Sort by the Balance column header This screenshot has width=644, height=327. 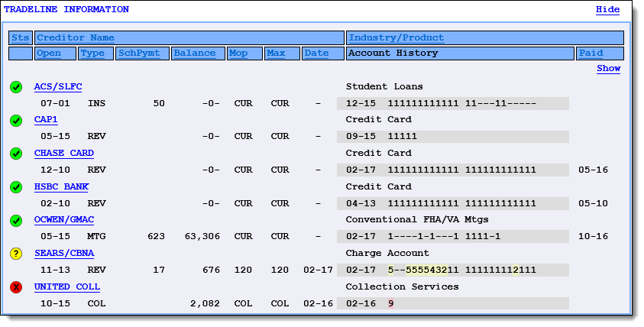tap(195, 53)
